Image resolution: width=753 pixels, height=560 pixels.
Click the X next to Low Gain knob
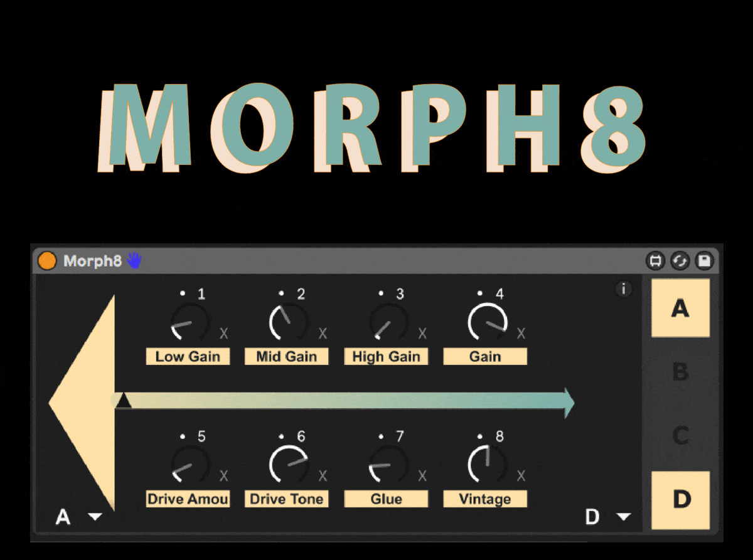tap(223, 334)
